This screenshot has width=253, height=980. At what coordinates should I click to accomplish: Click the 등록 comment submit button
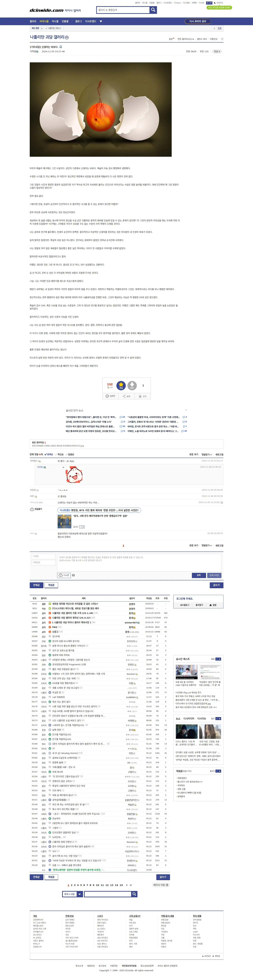pos(199,575)
